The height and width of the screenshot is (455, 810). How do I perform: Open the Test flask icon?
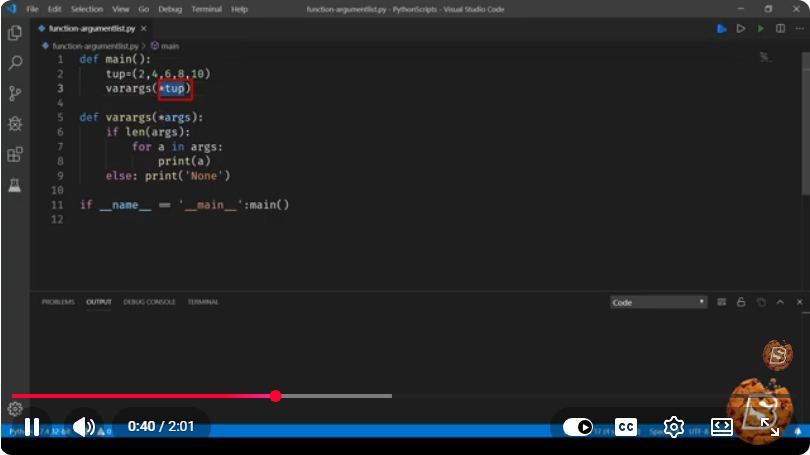pos(15,185)
